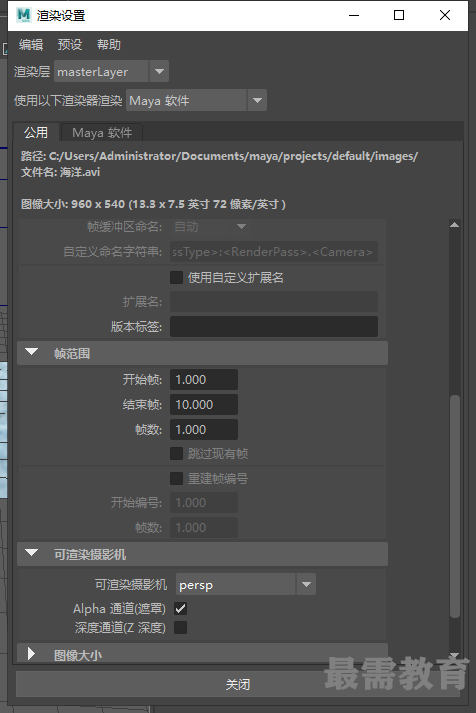Toggle the 重建帧编号 checkbox
476x713 pixels.
(176, 478)
